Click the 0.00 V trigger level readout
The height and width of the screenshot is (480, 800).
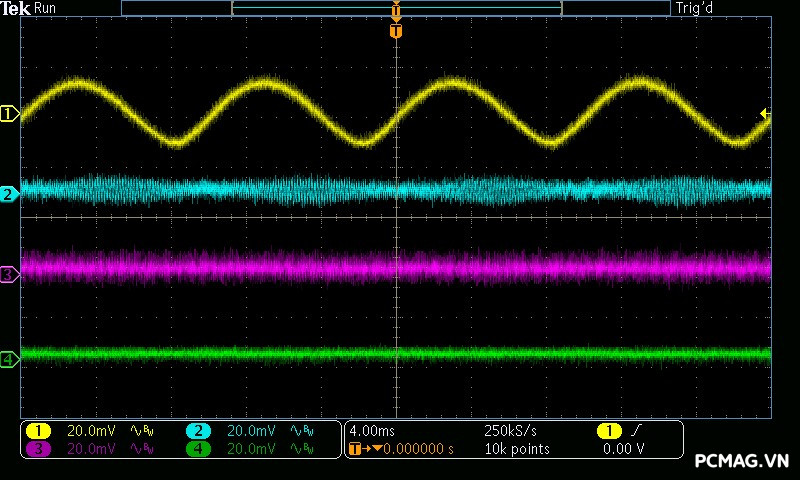click(x=623, y=449)
